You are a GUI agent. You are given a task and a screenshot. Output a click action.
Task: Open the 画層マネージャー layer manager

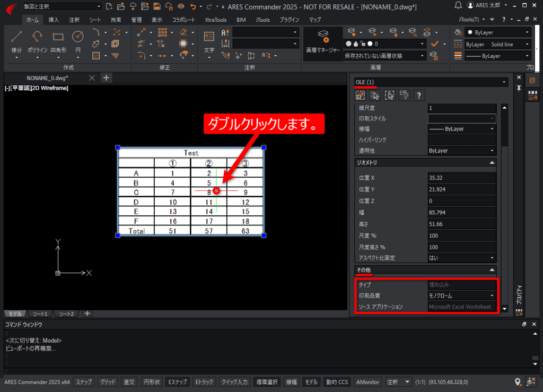(323, 41)
